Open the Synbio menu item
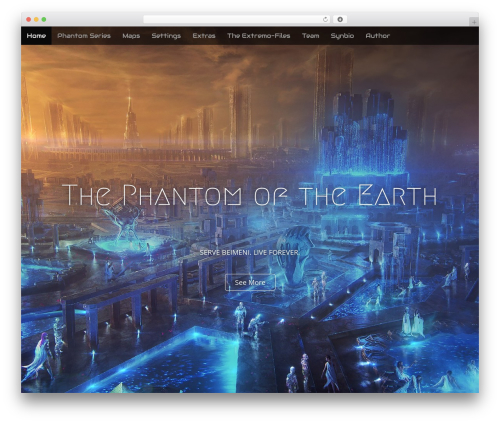The height and width of the screenshot is (423, 500). pyautogui.click(x=342, y=36)
